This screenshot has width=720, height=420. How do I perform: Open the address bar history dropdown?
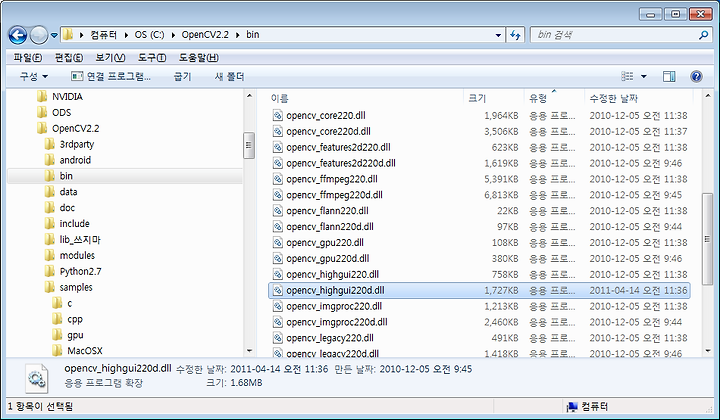click(498, 35)
